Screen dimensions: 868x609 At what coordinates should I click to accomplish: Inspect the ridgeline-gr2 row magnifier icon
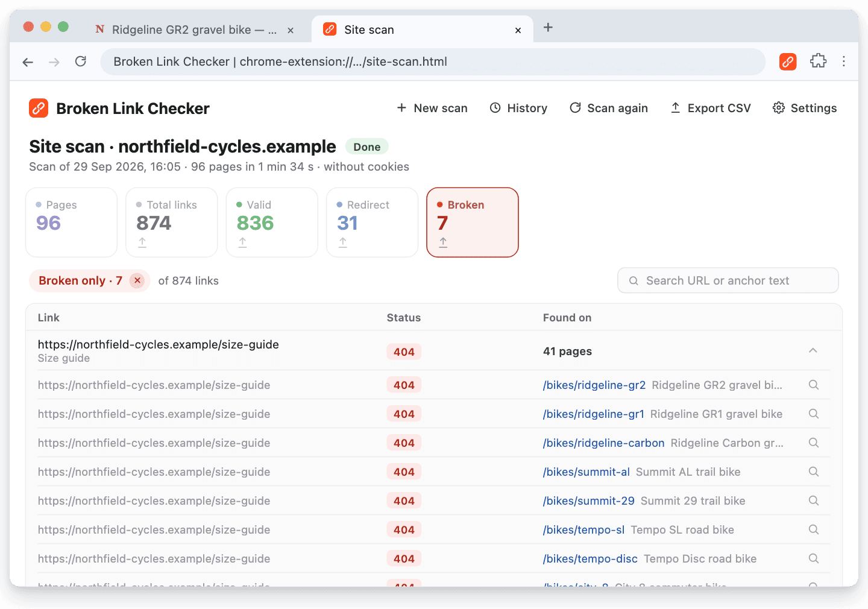tap(814, 385)
